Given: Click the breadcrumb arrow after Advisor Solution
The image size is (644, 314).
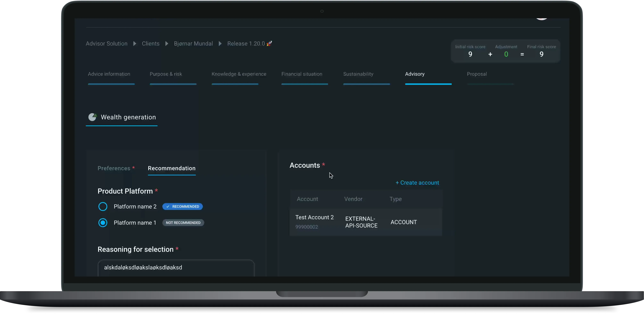Looking at the screenshot, I should [135, 44].
